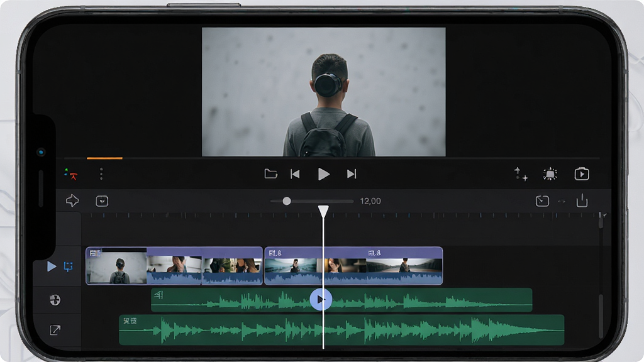Tap the sparkles icon in the transport bar
Image resolution: width=644 pixels, height=362 pixels.
[x=521, y=174]
